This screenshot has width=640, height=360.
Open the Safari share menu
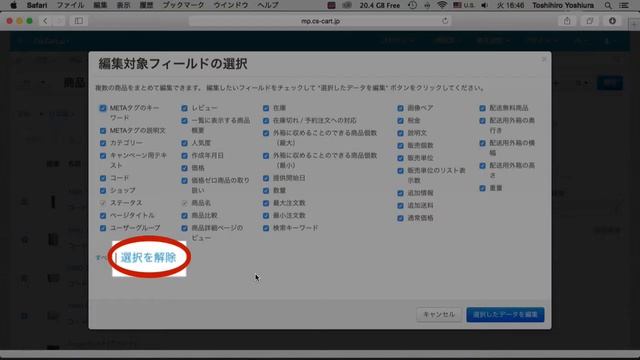click(567, 21)
